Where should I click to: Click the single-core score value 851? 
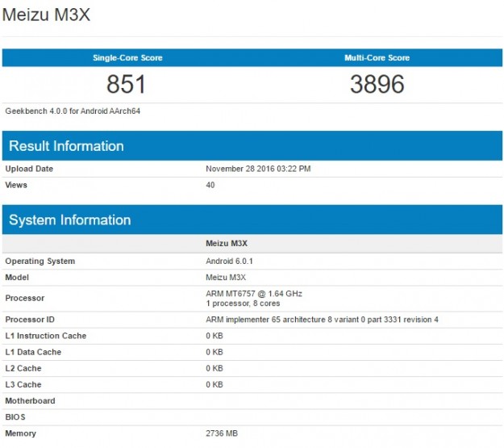click(127, 84)
